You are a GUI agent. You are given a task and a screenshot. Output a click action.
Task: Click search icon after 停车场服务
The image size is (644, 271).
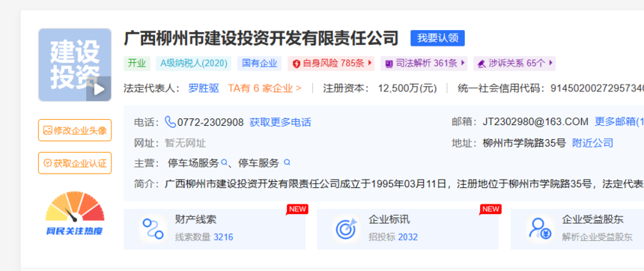click(224, 162)
